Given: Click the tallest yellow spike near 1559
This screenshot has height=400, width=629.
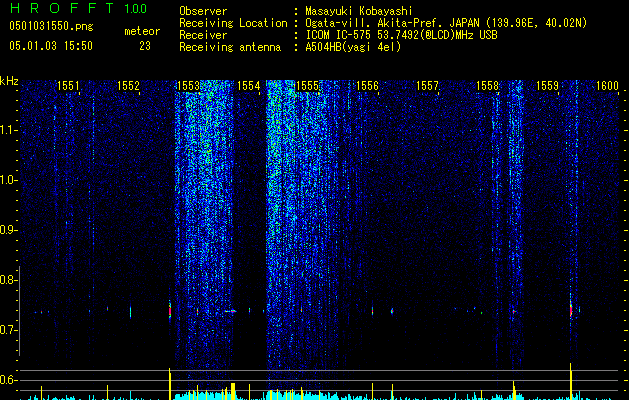Looking at the screenshot, I should tap(570, 381).
